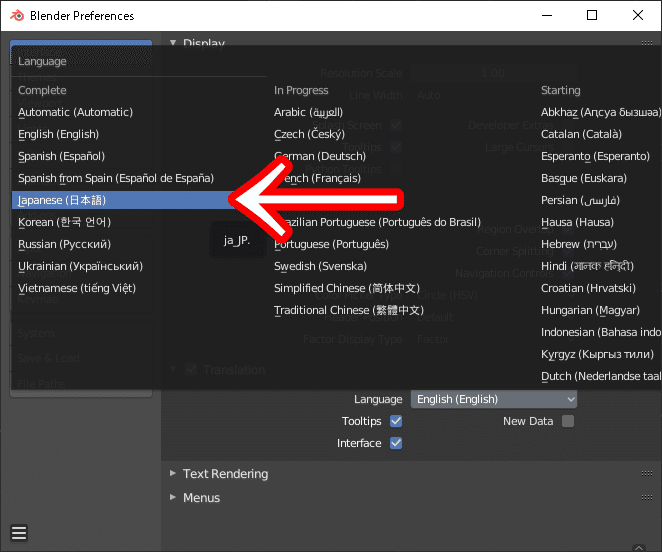Select Automatic (Automatic) language option
Screen dimensions: 662x552
(75, 112)
